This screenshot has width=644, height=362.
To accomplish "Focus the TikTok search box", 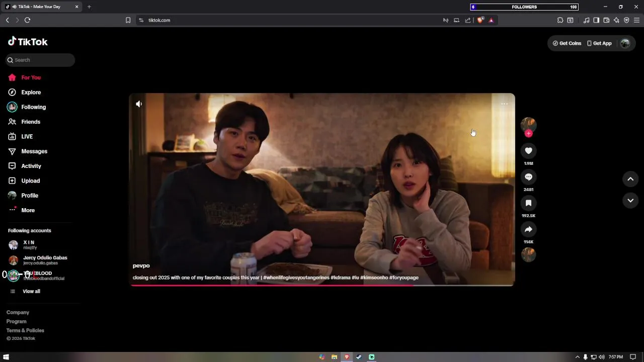I will [40, 60].
